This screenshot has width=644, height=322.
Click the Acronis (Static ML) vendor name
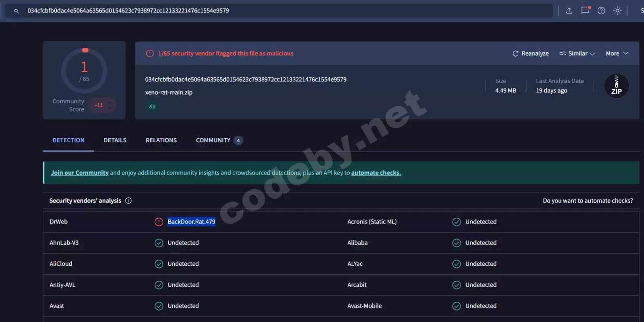[x=372, y=222]
